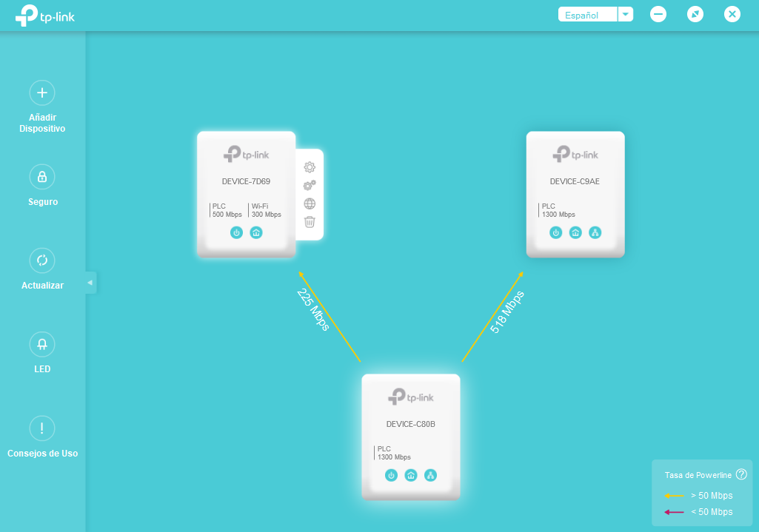This screenshot has height=532, width=759.
Task: Click power icon on DEVICE-C80B
Action: point(391,476)
